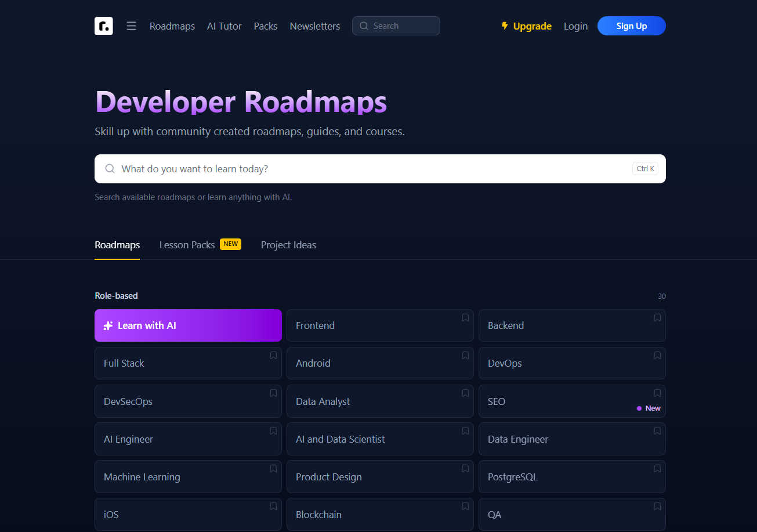Open the hamburger menu icon
Screen dimensions: 757x532
(x=132, y=26)
